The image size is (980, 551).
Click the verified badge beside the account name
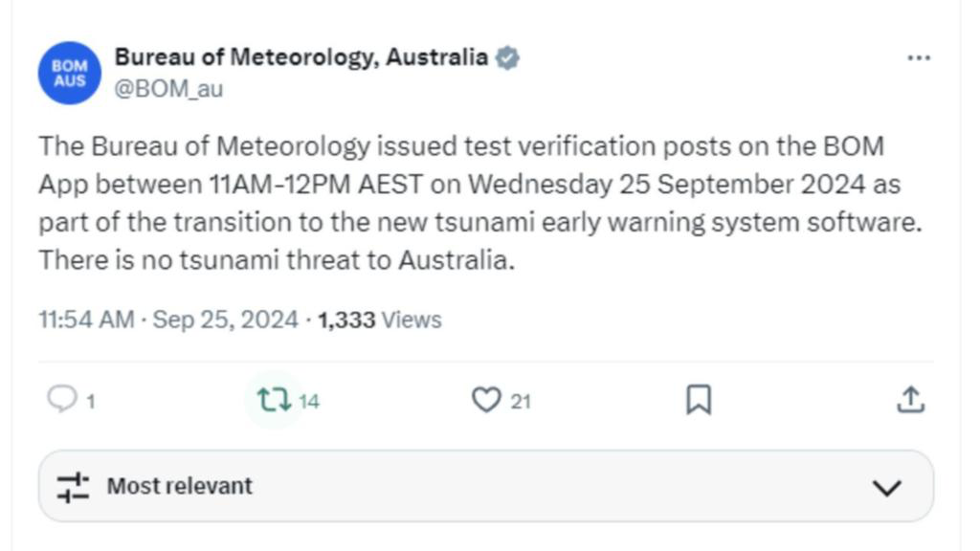[x=507, y=58]
